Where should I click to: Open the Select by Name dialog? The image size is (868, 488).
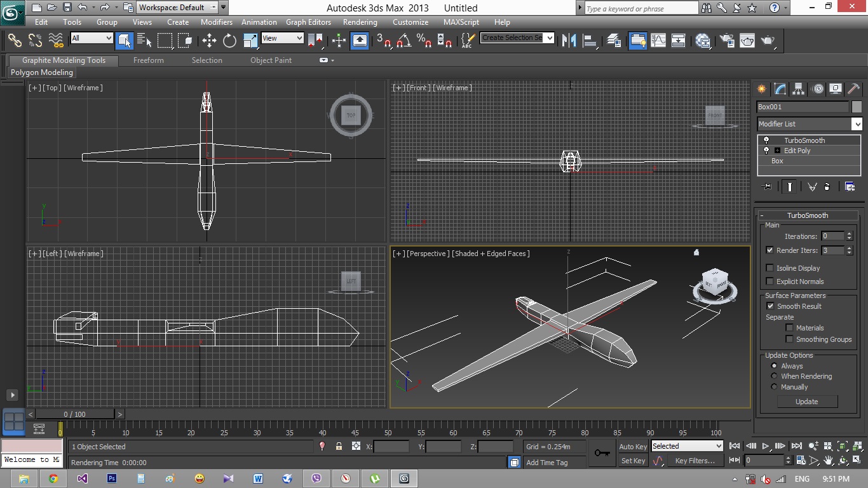click(144, 40)
